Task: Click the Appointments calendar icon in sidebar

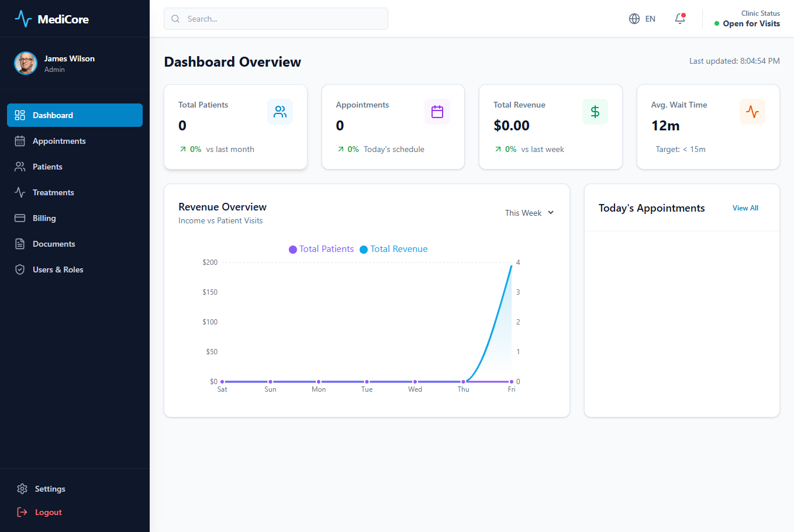Action: [x=20, y=141]
